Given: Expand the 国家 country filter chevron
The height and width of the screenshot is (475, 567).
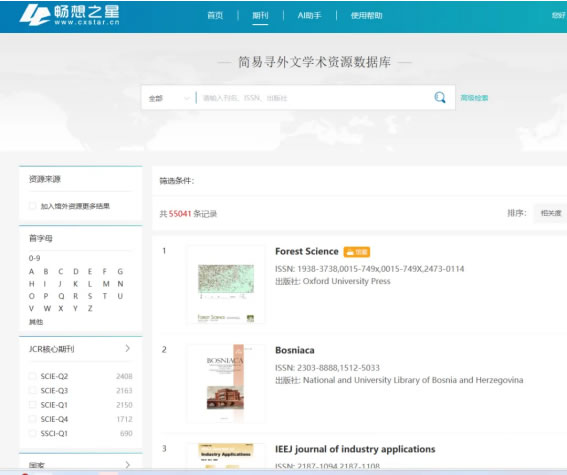Looking at the screenshot, I should tap(127, 465).
